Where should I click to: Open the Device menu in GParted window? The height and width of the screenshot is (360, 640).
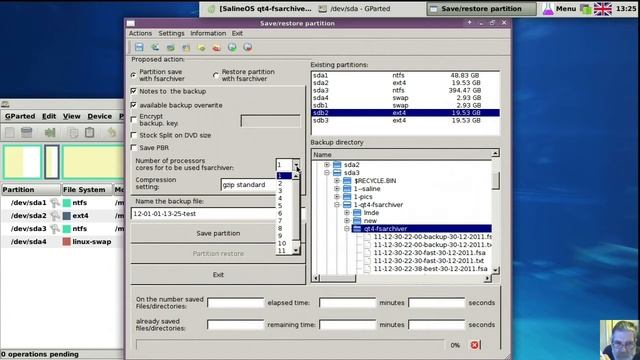[x=100, y=116]
